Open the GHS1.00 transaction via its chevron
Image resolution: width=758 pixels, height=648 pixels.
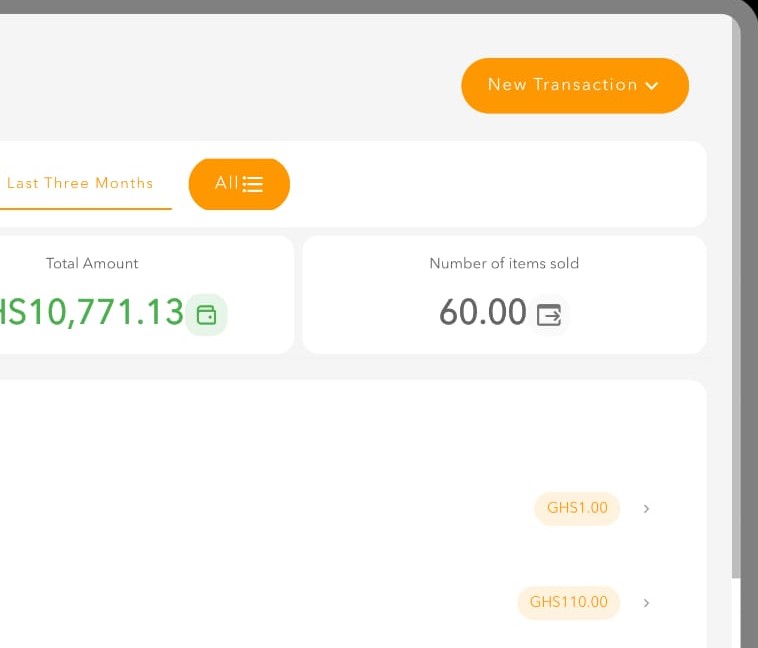tap(646, 509)
